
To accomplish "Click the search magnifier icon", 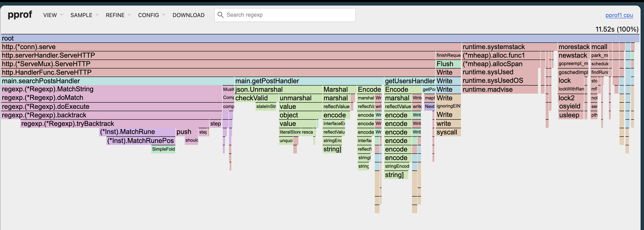I will tap(220, 15).
